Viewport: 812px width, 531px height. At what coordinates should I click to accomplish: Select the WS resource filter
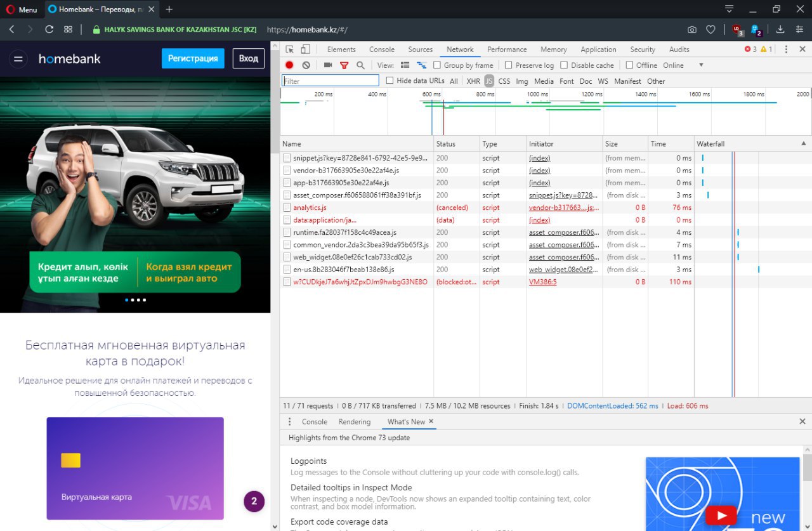(603, 81)
